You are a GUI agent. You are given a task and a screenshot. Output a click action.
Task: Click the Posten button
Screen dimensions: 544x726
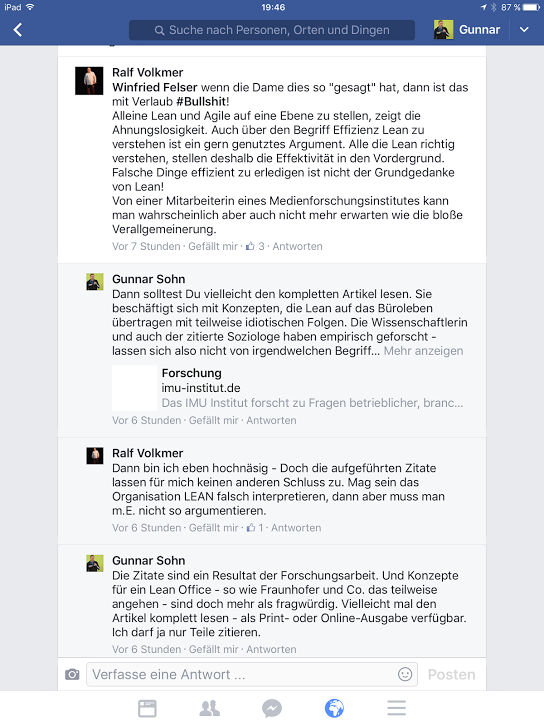(451, 675)
